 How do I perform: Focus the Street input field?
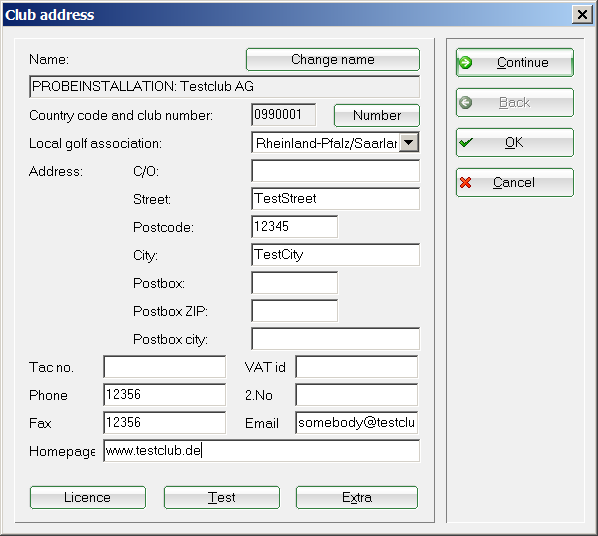pos(335,199)
